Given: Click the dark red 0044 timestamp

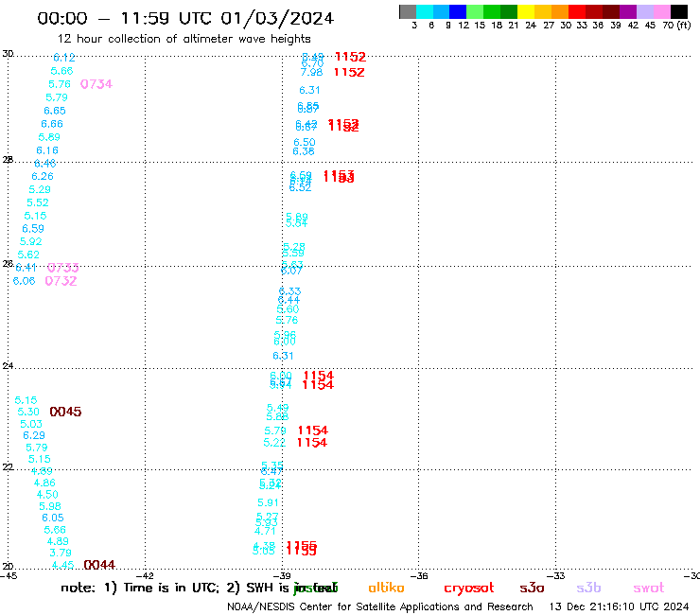Looking at the screenshot, I should coord(99,565).
